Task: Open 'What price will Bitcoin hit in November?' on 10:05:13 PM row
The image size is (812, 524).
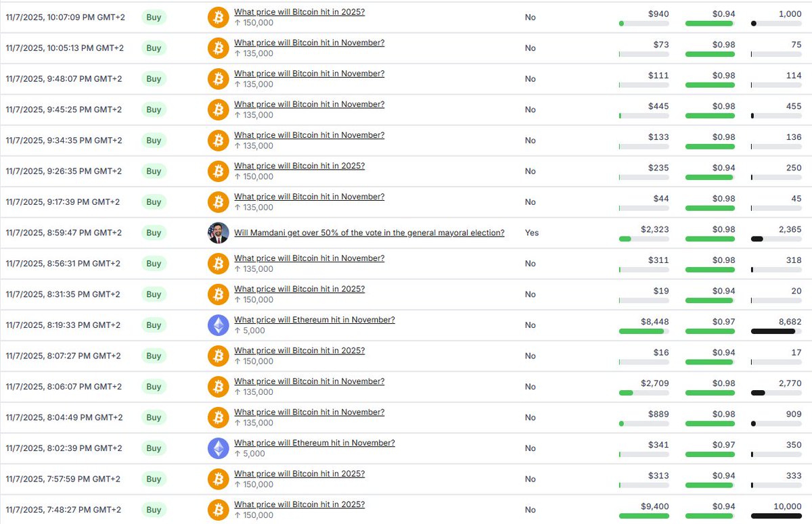Action: [309, 42]
